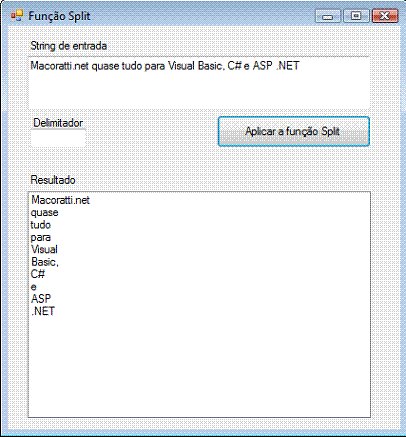This screenshot has height=437, width=406.
Task: Select 'Basic,' item in result list
Action: click(45, 262)
